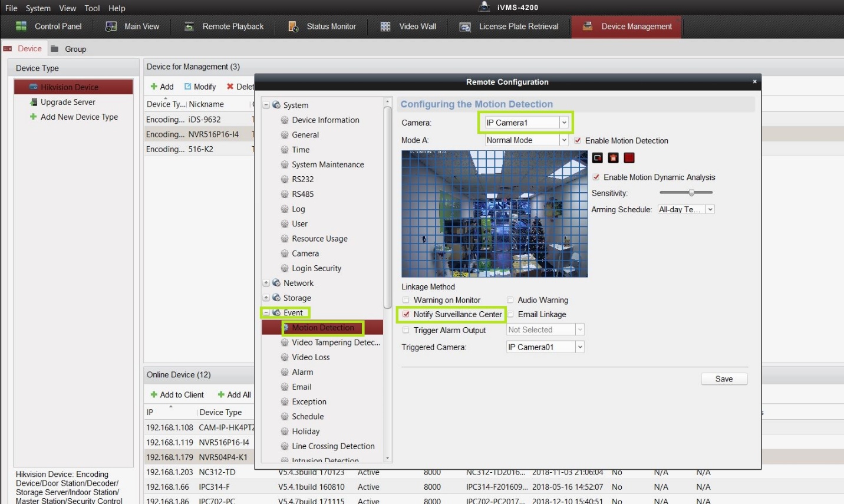Screen dimensions: 844x504
Task: Switch to the Device tab
Action: tap(24, 48)
